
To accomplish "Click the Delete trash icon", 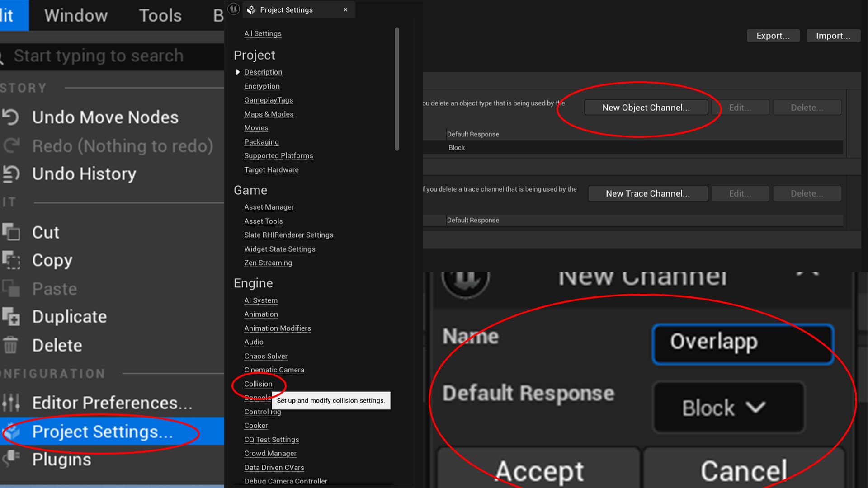I will pos(11,345).
